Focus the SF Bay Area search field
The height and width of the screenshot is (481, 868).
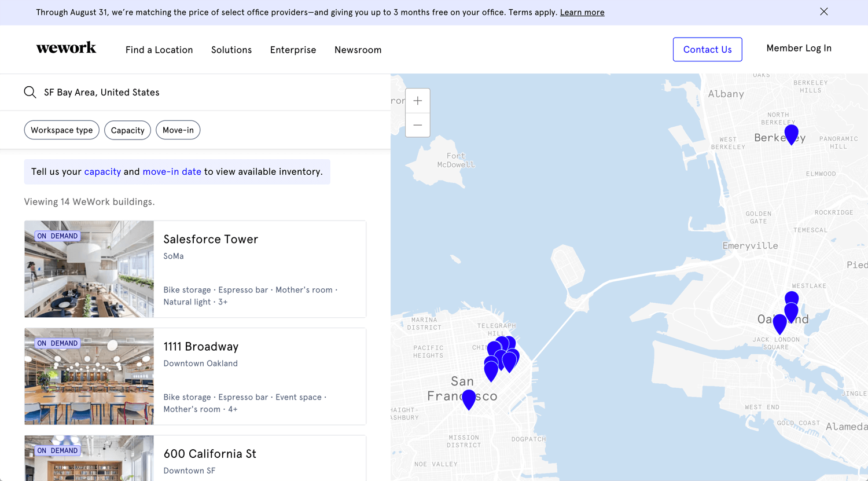click(195, 92)
